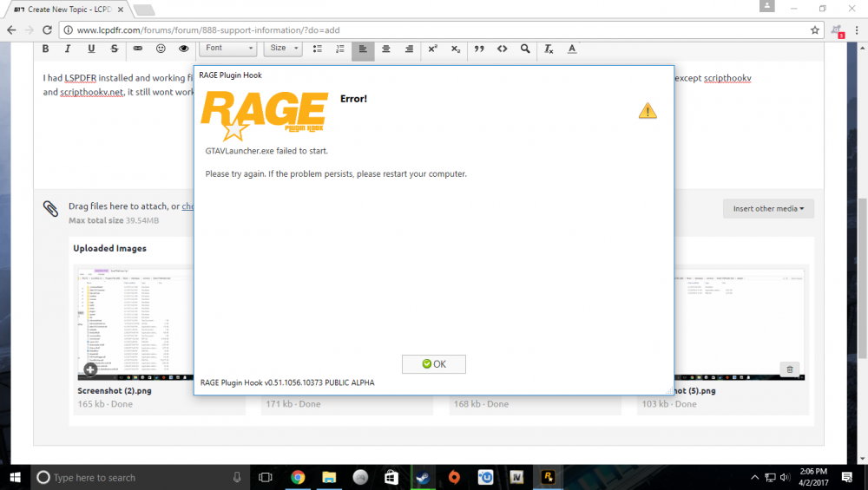Open the 'Insert other media' dropdown
The image size is (868, 490).
pyautogui.click(x=768, y=208)
